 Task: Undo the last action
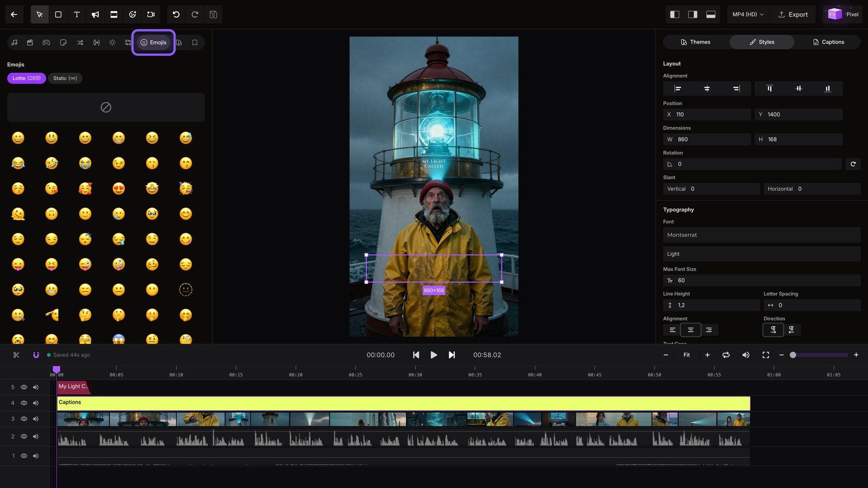176,15
